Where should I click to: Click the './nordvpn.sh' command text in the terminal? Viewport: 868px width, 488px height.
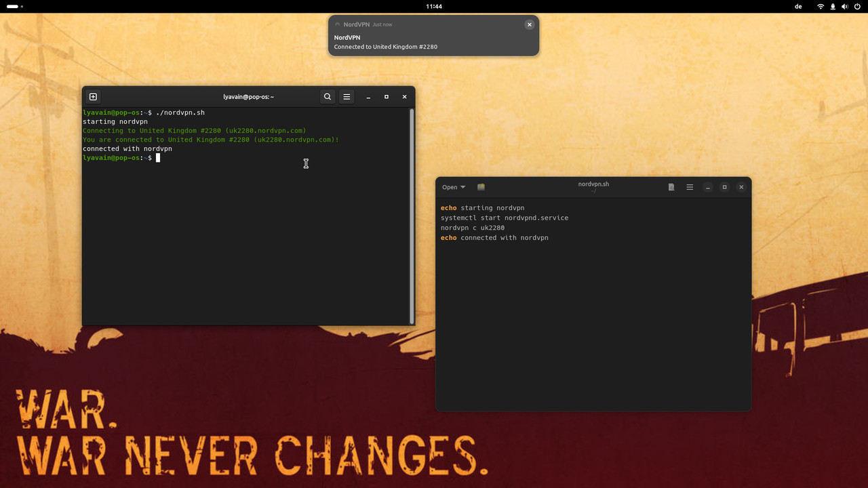(180, 113)
